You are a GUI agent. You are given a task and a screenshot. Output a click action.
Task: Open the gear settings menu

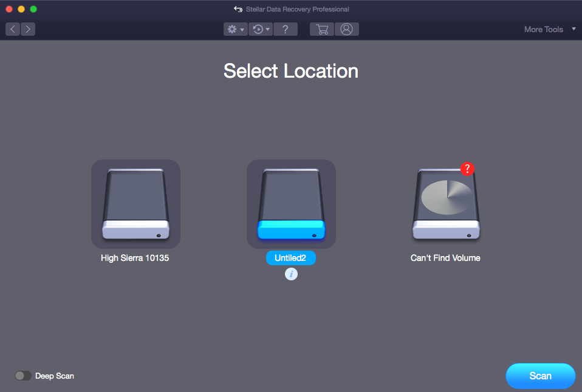236,29
